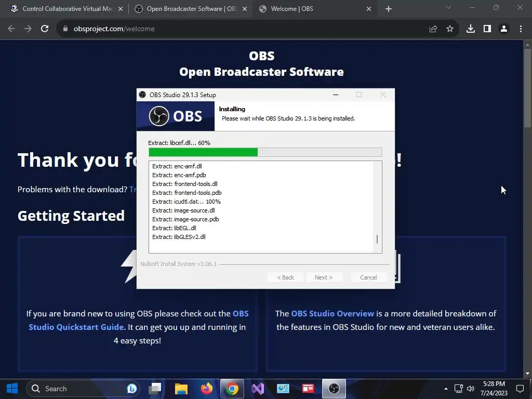Minimize the OBS Studio Setup window
Screen dimensions: 532x399
tap(336, 95)
